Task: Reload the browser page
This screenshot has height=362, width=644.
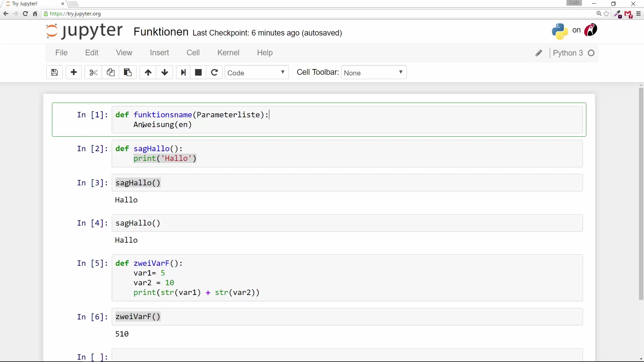Action: (x=25, y=14)
